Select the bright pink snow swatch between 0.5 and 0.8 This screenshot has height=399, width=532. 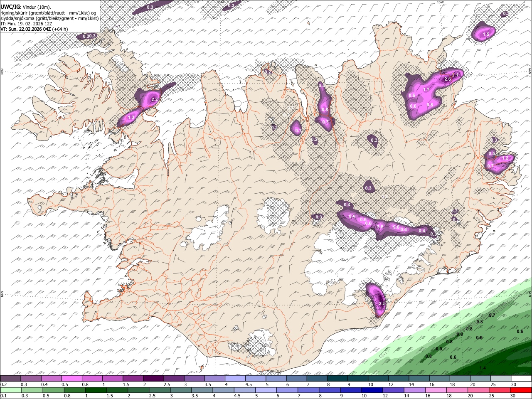71,378
